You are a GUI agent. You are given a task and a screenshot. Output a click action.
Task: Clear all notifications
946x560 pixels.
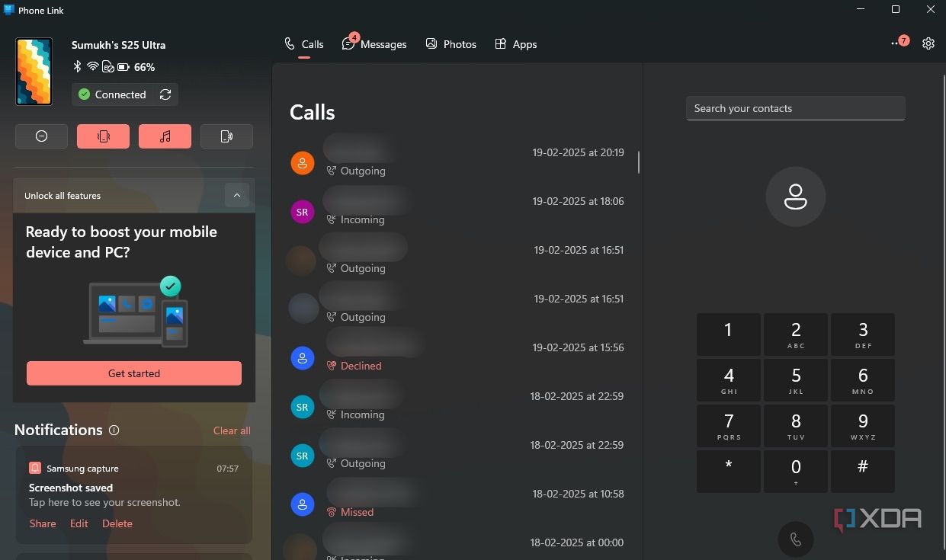[x=231, y=430]
